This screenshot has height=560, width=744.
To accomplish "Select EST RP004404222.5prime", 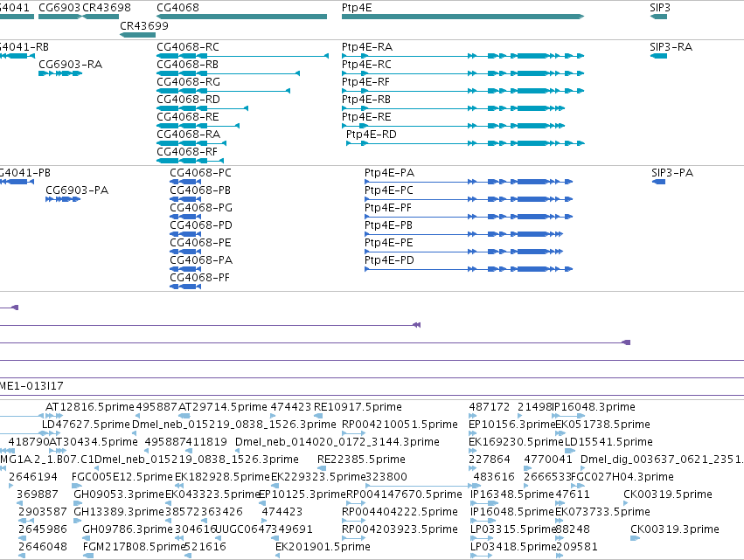I will (400, 512).
